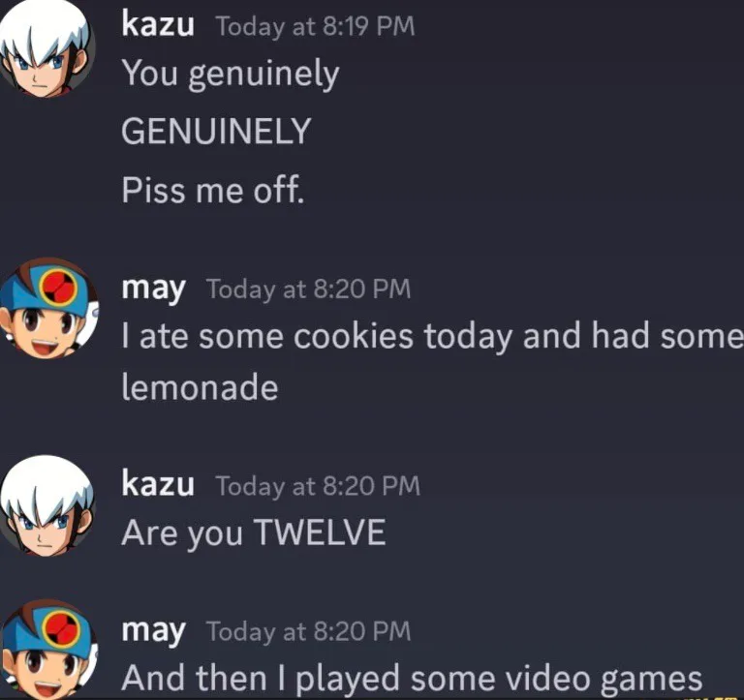Click kazu's avatar beside 'Are you TWELVE'
This screenshot has height=700, width=744.
tap(46, 505)
